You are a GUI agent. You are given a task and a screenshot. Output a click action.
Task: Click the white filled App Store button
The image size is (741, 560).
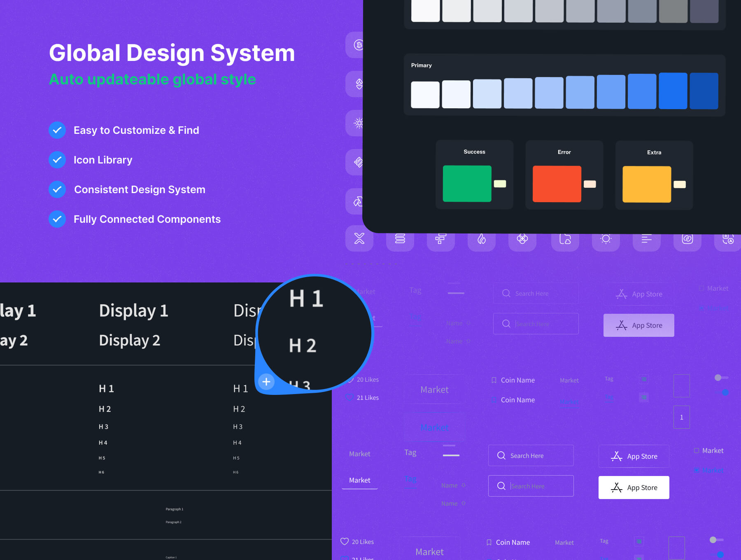click(x=634, y=488)
